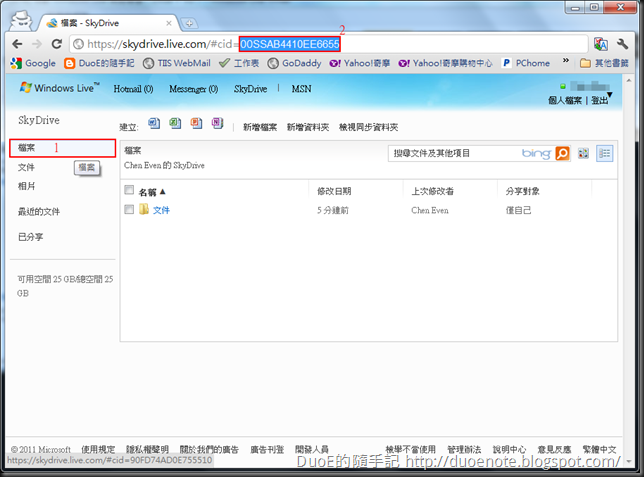Open the Google bookmark

(33, 63)
